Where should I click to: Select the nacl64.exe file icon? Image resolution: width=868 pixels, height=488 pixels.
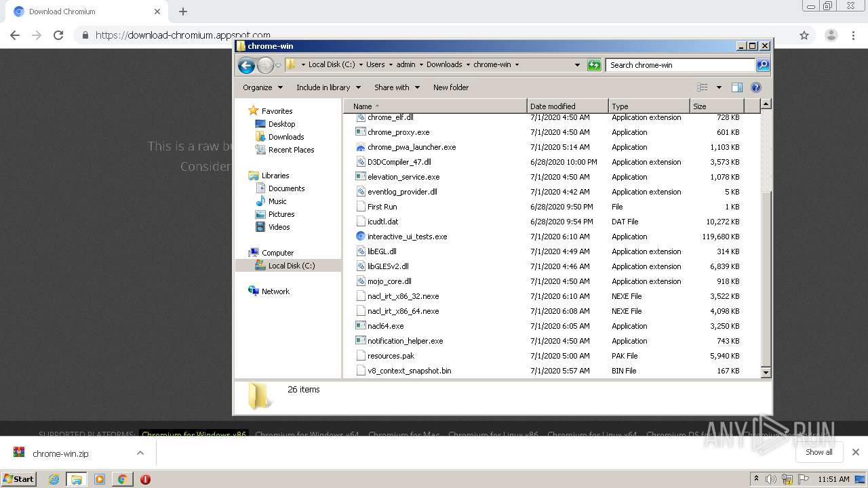click(361, 326)
